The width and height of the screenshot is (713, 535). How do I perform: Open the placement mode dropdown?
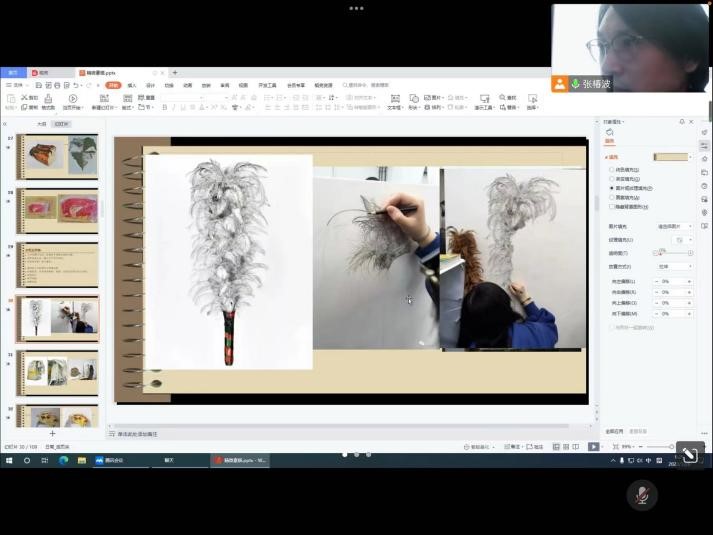point(672,266)
